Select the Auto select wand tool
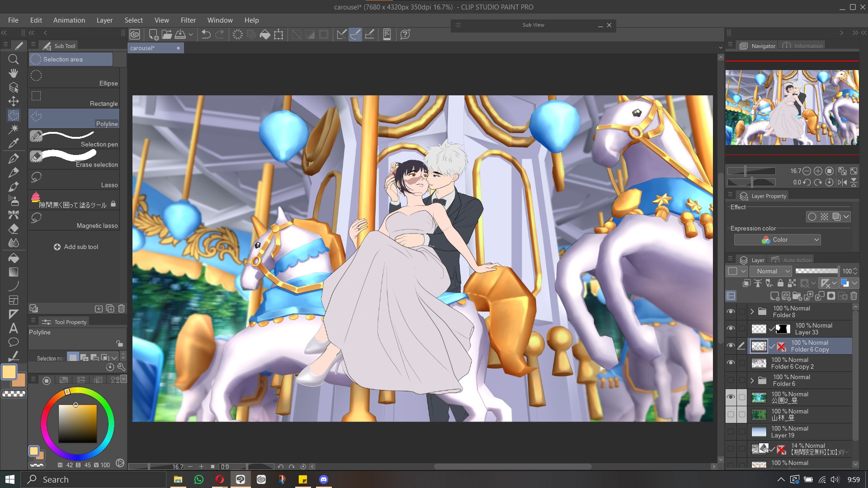 pos(14,129)
